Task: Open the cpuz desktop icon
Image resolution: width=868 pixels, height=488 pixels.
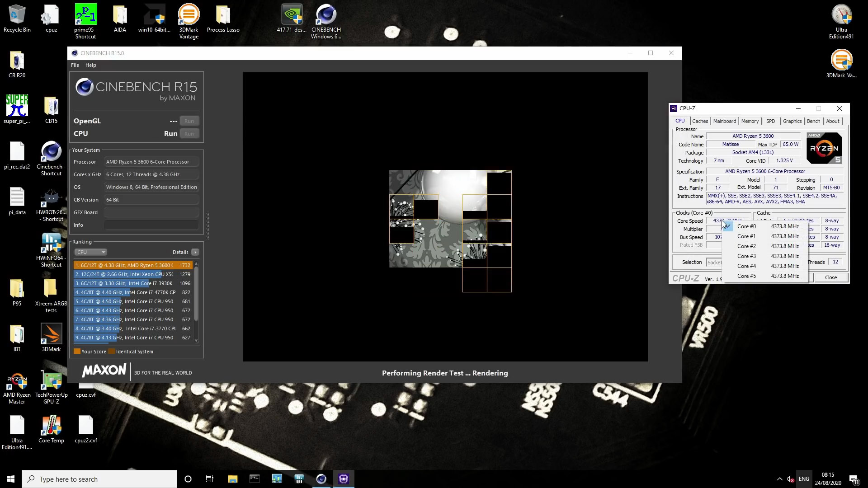Action: point(51,18)
